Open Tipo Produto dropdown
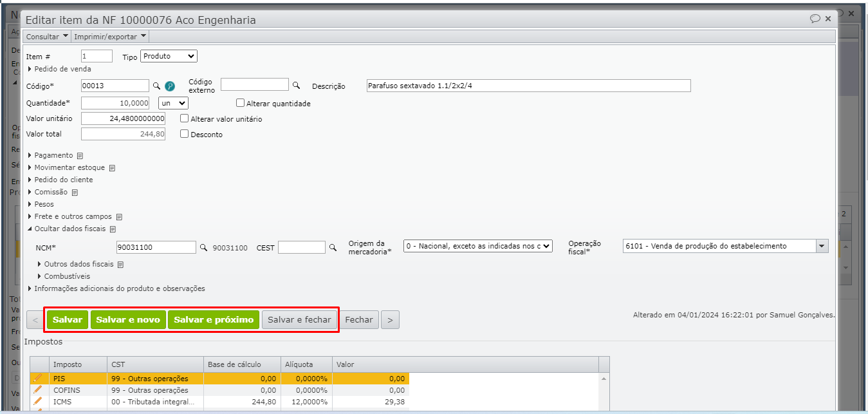The width and height of the screenshot is (868, 414). (169, 56)
